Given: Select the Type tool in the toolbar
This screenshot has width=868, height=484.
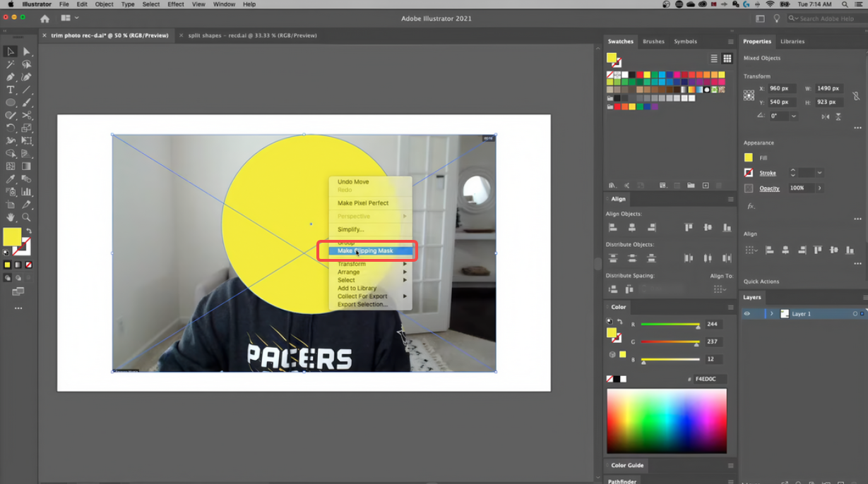Looking at the screenshot, I should 9,90.
